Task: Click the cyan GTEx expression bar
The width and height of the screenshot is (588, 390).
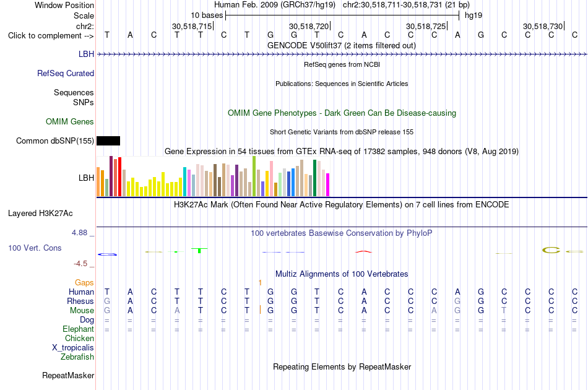Action: click(x=184, y=181)
